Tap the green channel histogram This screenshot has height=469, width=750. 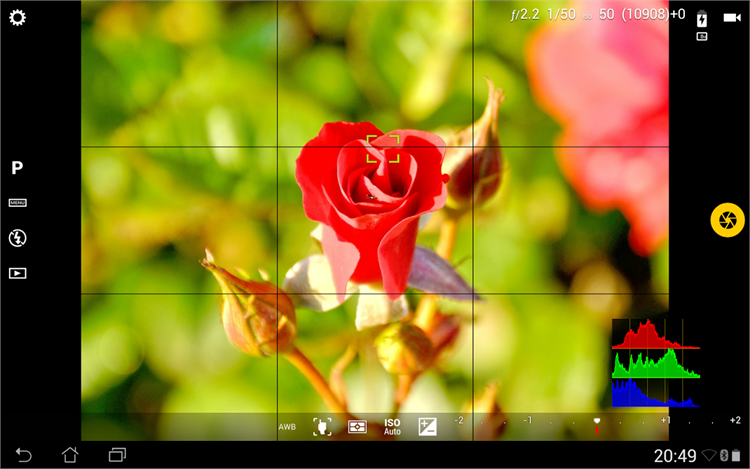pos(656,363)
